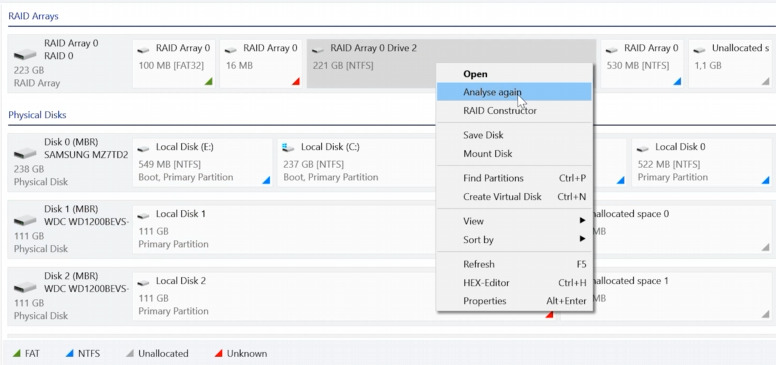Click green FAT marker on 100 MB partition
Viewport: 776px width, 365px height.
click(x=209, y=82)
